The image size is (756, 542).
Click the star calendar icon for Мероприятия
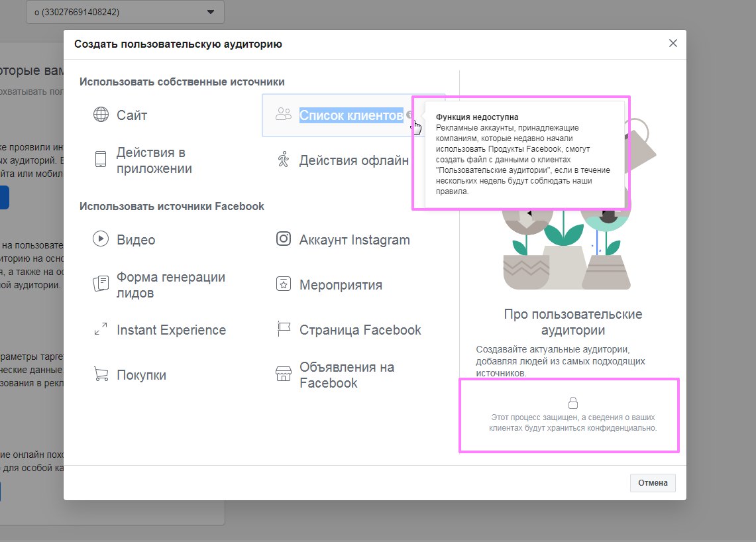(x=284, y=284)
